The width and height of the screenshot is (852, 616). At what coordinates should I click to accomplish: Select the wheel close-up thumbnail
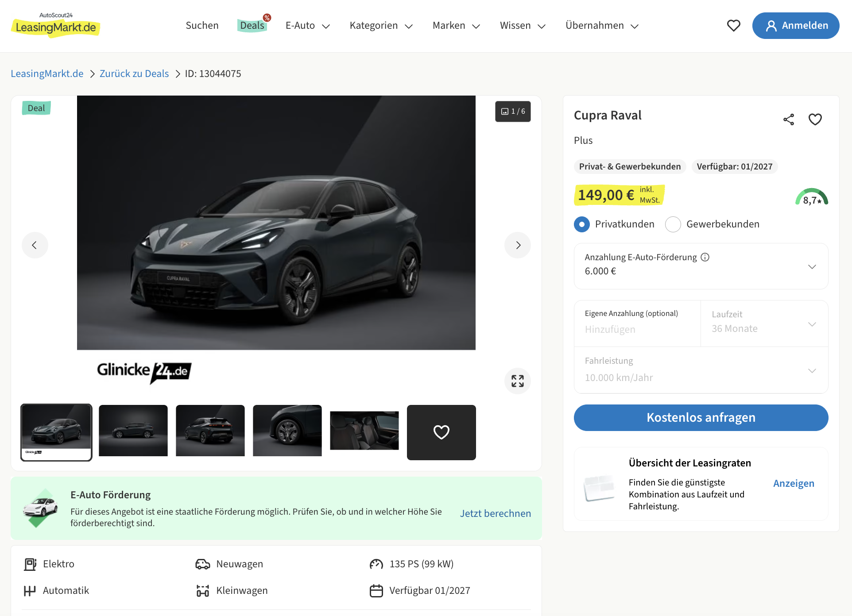point(287,431)
